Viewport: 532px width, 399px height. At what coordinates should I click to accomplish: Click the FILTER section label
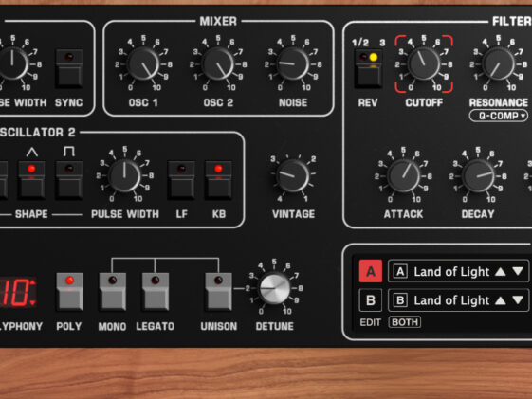512,22
